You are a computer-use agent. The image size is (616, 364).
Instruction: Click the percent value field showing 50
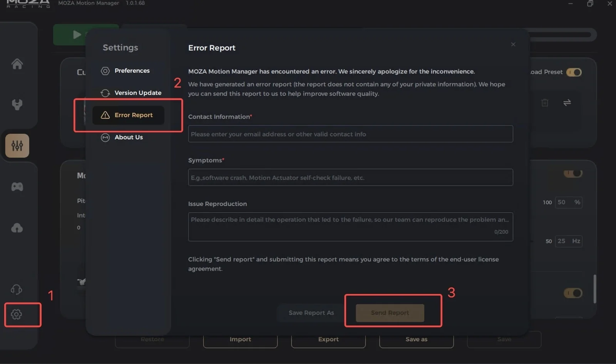click(x=569, y=202)
